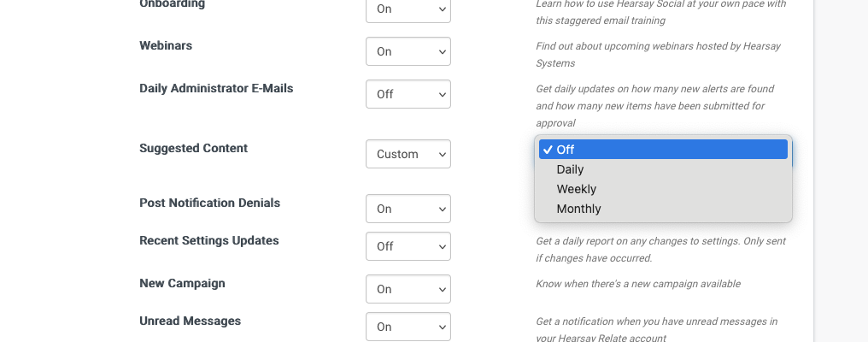Open the Unread Messages dropdown
Screen dimensions: 868x342
click(x=408, y=327)
